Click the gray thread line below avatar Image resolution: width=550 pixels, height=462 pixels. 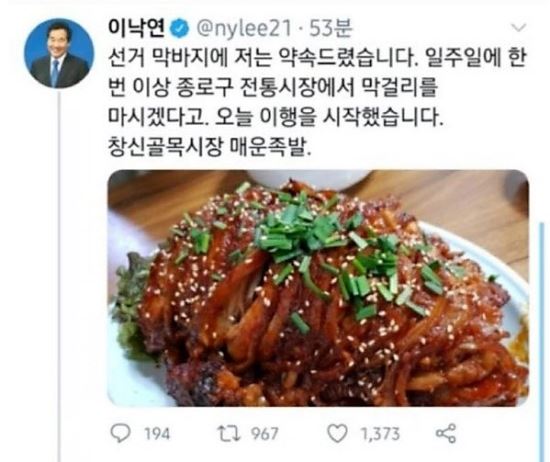point(59,276)
